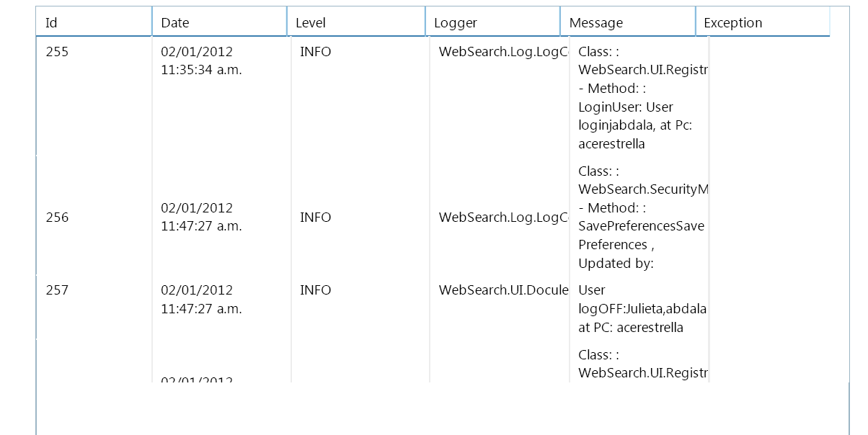Select log row with Id 257
Screen dimensions: 868x435
[57, 290]
